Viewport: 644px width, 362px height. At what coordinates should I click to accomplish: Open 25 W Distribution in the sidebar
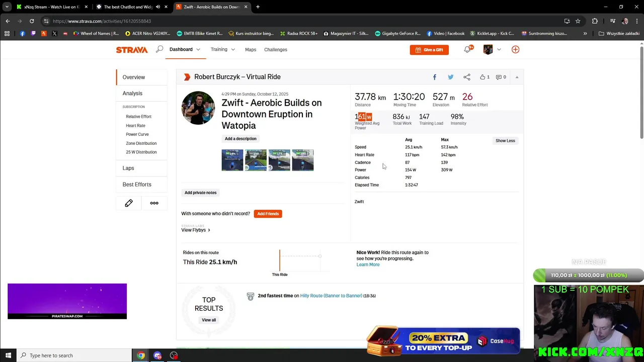coord(141,152)
